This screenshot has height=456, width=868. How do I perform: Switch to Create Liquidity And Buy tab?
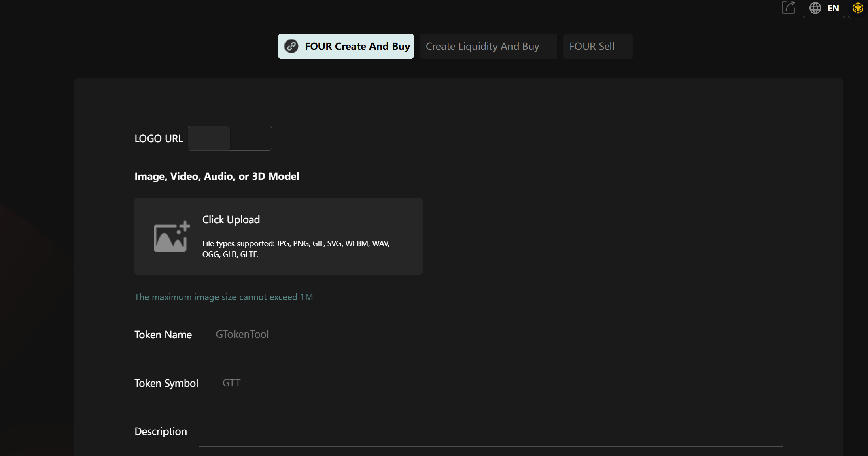pyautogui.click(x=482, y=46)
